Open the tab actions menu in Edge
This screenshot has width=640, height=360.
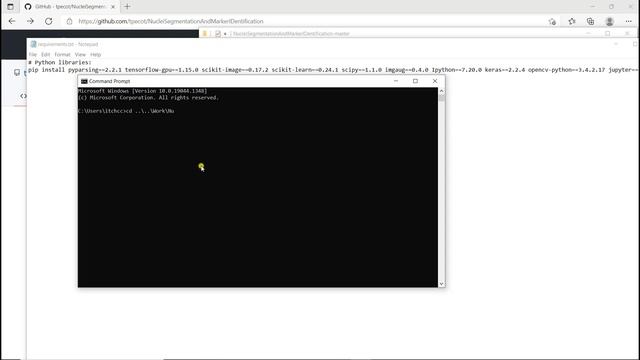point(10,7)
